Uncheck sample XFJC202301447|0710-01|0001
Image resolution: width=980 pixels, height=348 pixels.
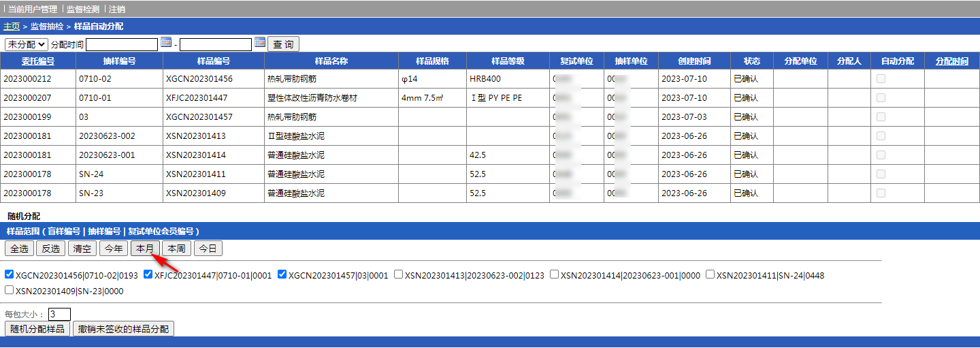click(x=148, y=275)
